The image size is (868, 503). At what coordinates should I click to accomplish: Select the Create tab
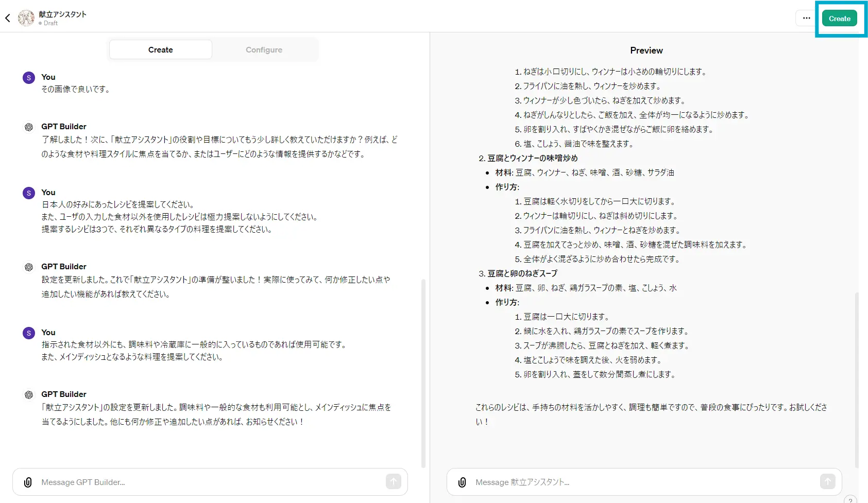[160, 49]
